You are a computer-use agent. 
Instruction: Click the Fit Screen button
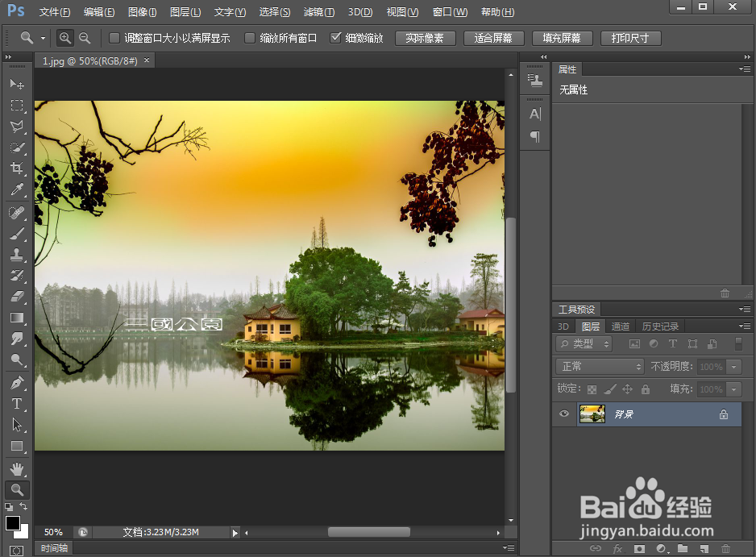tap(493, 38)
